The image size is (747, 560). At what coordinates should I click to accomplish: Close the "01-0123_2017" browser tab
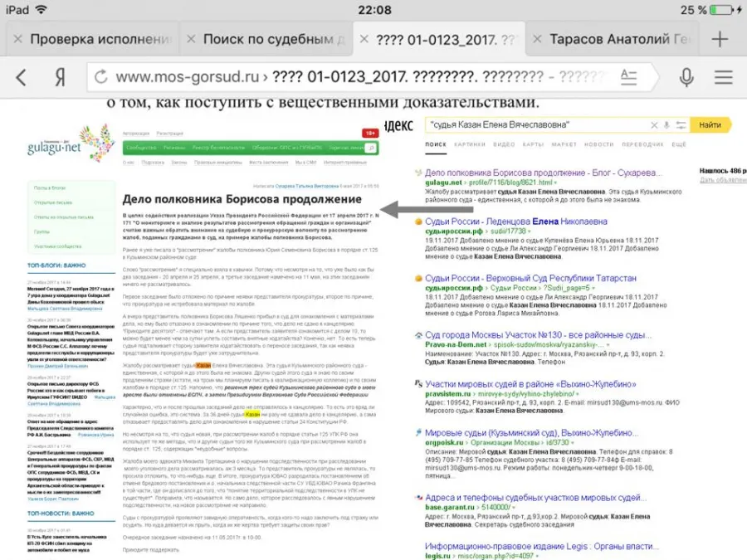click(364, 39)
